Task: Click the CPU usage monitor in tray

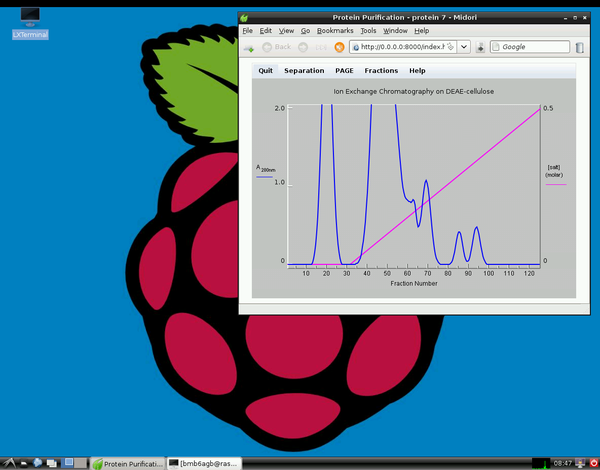Action: click(541, 463)
